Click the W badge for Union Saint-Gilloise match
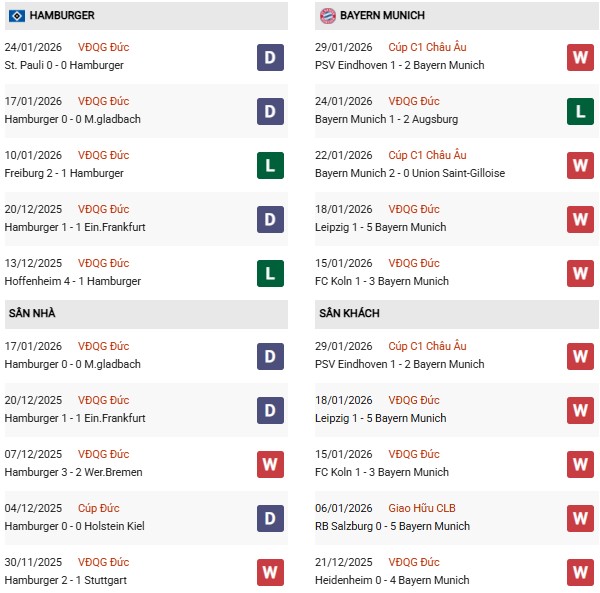The width and height of the screenshot is (600, 593). pyautogui.click(x=580, y=165)
